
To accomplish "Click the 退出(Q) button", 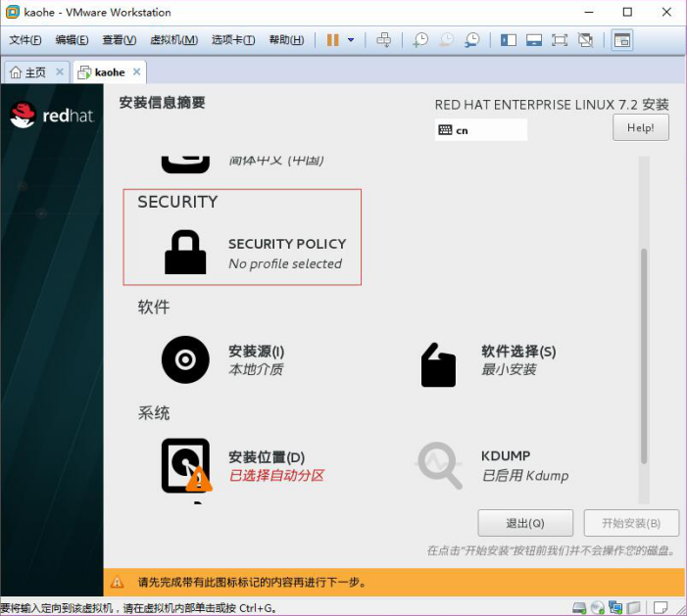I will point(525,523).
